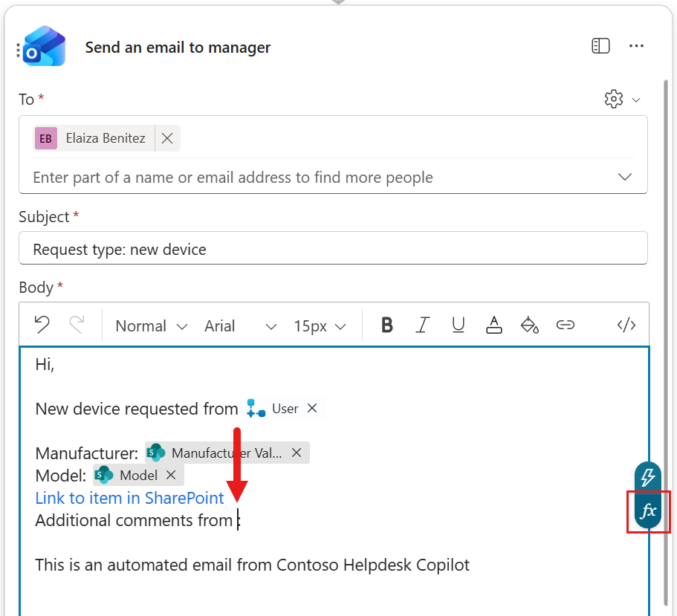Open the settings gear for To field
This screenshot has height=616, width=677.
point(613,99)
